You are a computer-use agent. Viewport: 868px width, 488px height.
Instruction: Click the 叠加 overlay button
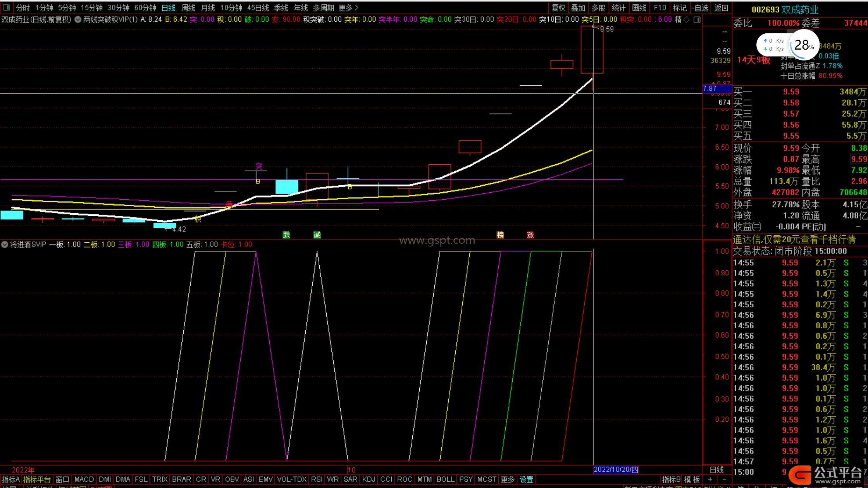click(578, 8)
